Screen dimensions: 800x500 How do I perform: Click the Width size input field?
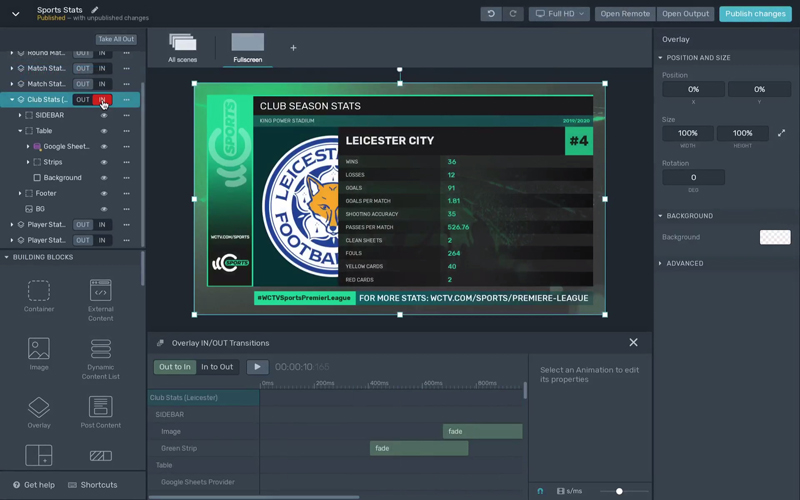click(x=688, y=133)
